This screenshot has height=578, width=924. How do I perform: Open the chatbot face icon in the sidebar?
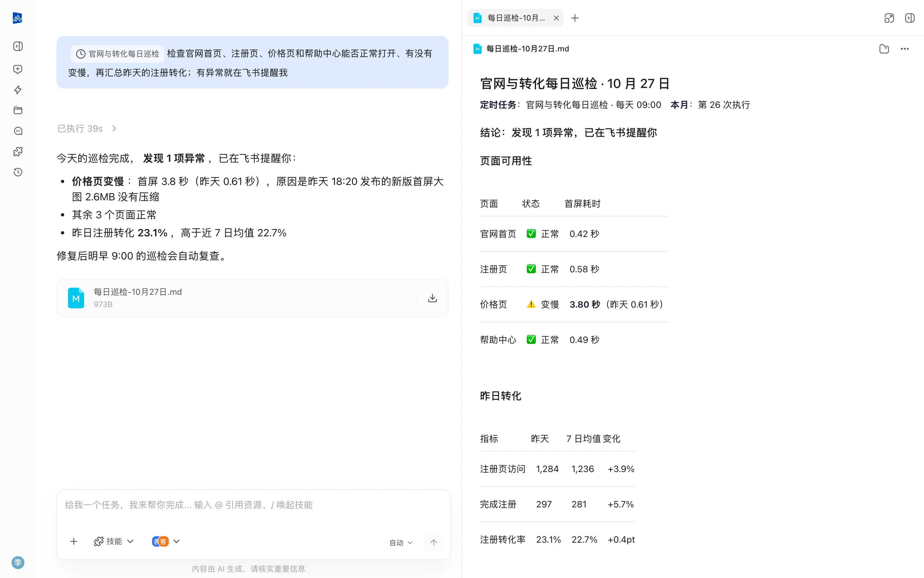pos(18,131)
